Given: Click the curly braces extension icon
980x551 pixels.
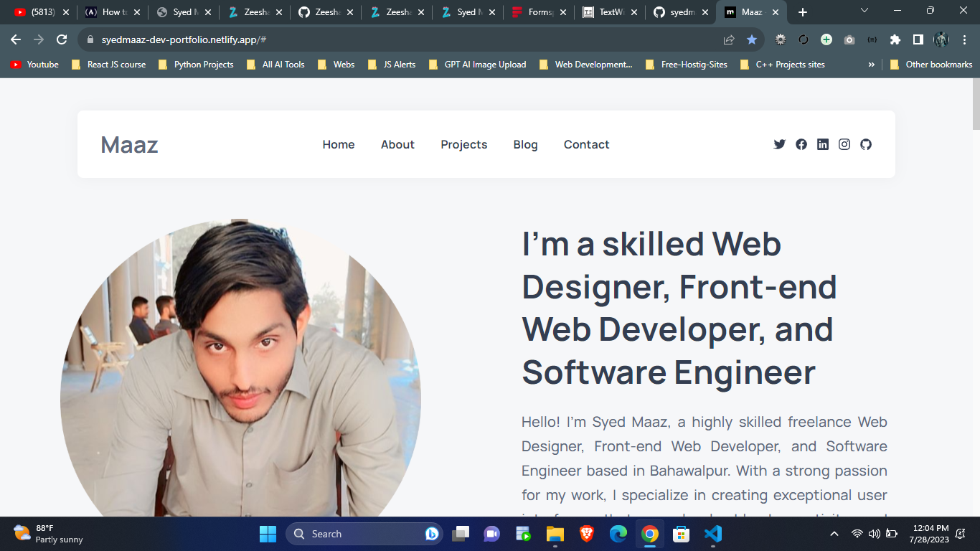Looking at the screenshot, I should (x=872, y=39).
